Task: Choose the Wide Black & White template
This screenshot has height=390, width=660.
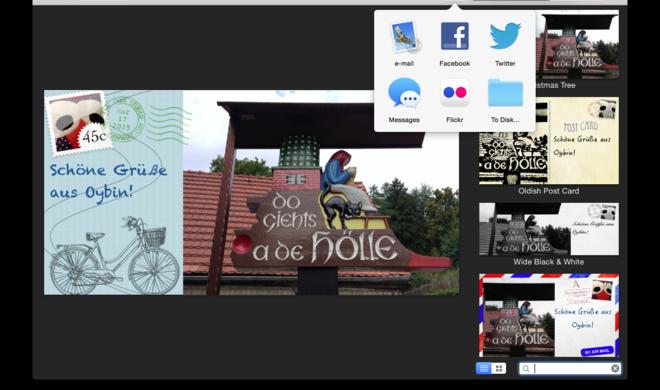Action: pyautogui.click(x=549, y=229)
